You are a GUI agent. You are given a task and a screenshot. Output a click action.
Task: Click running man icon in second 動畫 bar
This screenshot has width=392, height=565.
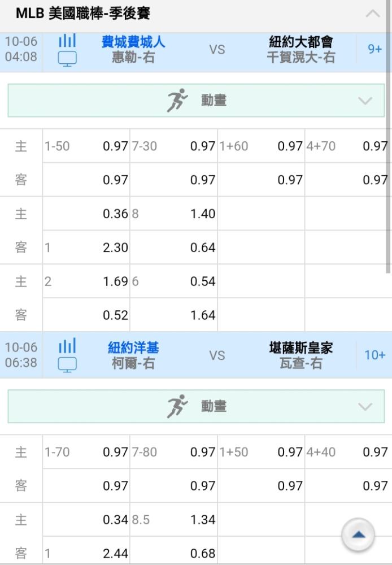[177, 406]
